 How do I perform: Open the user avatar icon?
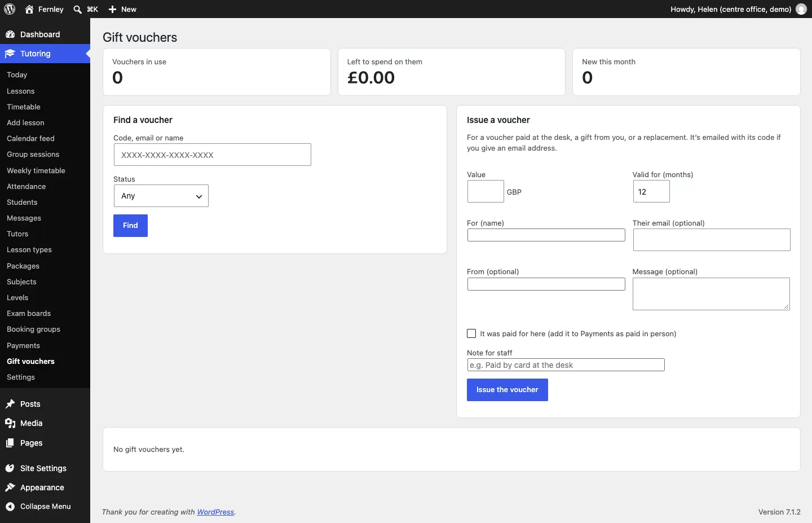click(x=801, y=9)
